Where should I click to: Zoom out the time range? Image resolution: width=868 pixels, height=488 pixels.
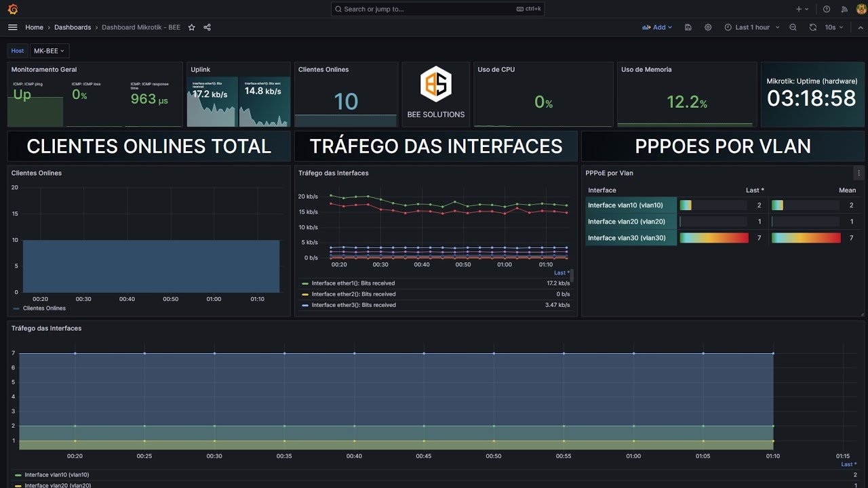coord(793,27)
